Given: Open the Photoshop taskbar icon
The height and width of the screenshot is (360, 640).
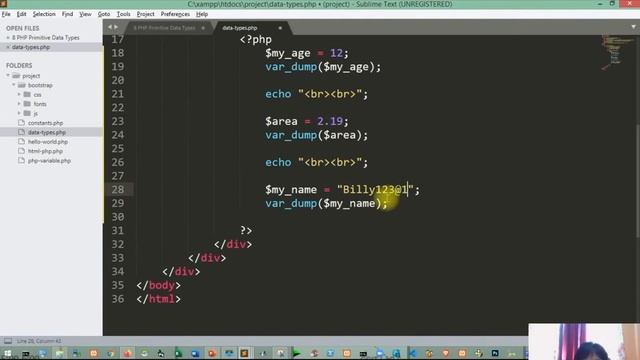Looking at the screenshot, I should 495,353.
